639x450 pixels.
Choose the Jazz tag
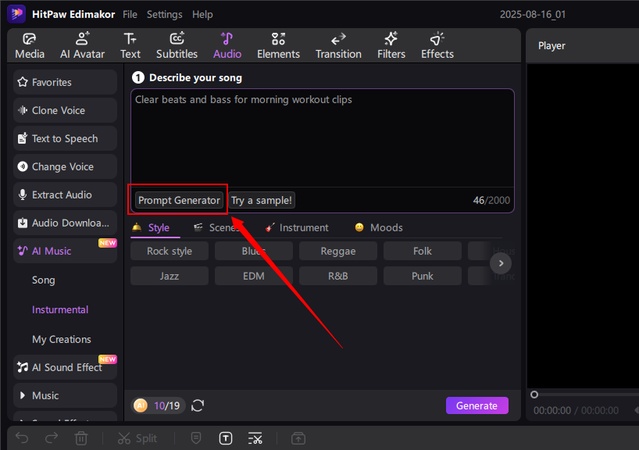pos(169,276)
